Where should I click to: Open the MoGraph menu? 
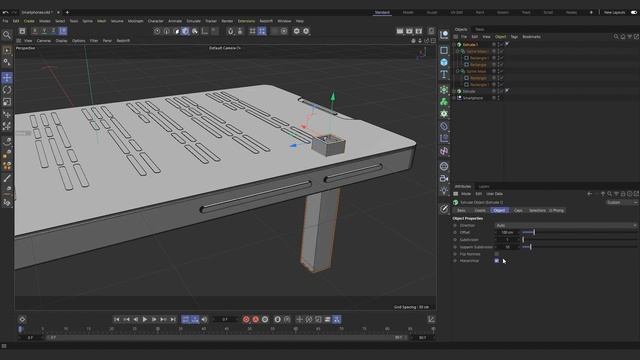coord(136,21)
